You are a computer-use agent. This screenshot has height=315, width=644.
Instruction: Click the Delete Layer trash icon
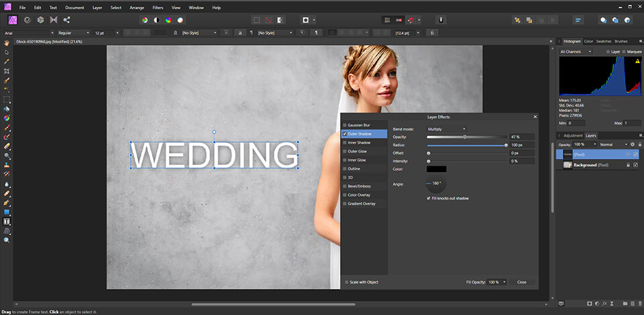point(639,304)
